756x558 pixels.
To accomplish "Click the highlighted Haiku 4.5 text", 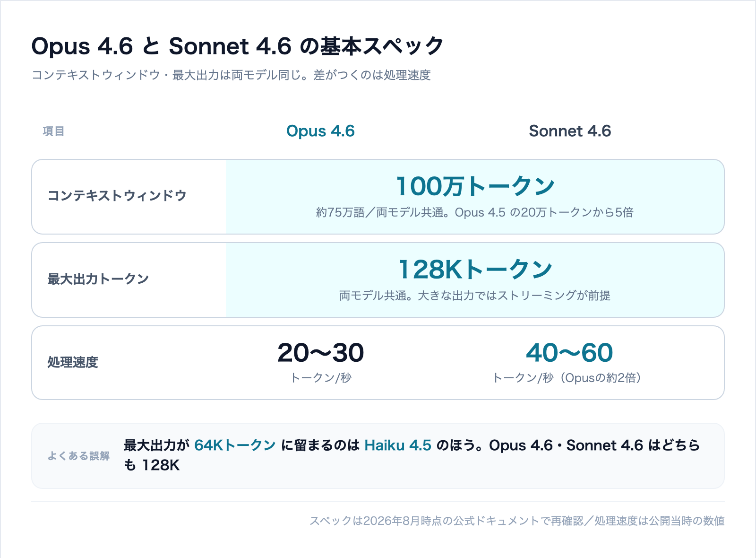I will coord(398,445).
